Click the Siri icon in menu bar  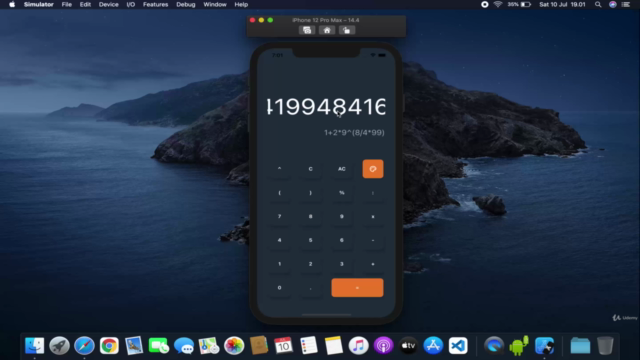pyautogui.click(x=613, y=4)
